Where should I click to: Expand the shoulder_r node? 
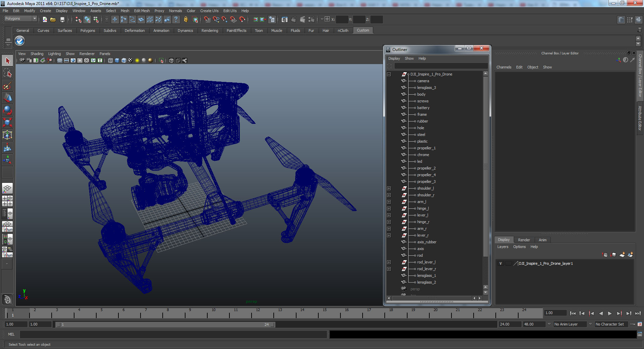389,195
